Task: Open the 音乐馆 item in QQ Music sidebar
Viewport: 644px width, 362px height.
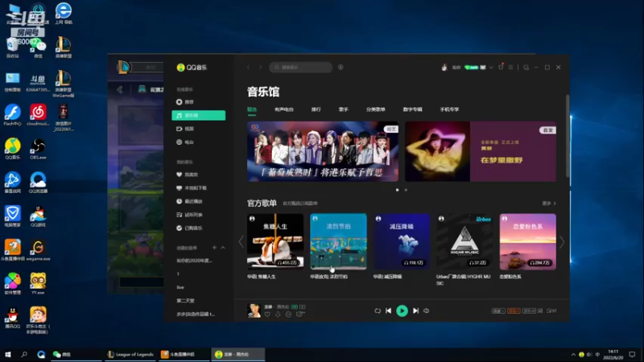Action: pyautogui.click(x=198, y=115)
